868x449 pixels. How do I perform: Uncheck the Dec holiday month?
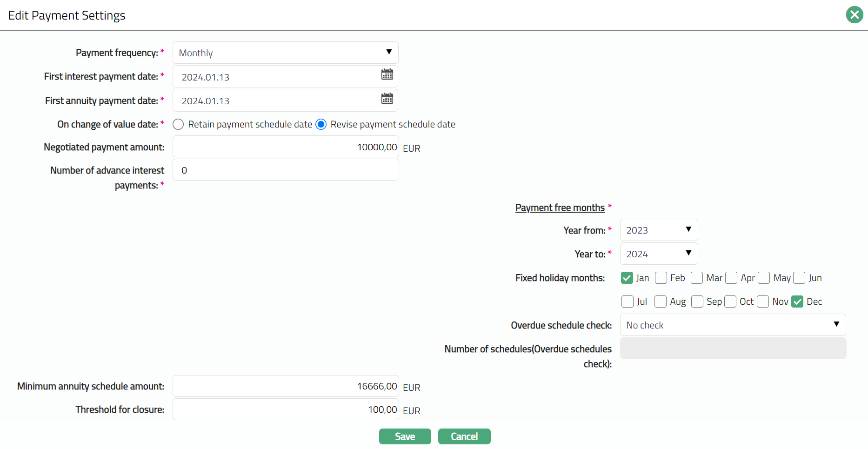pyautogui.click(x=797, y=302)
